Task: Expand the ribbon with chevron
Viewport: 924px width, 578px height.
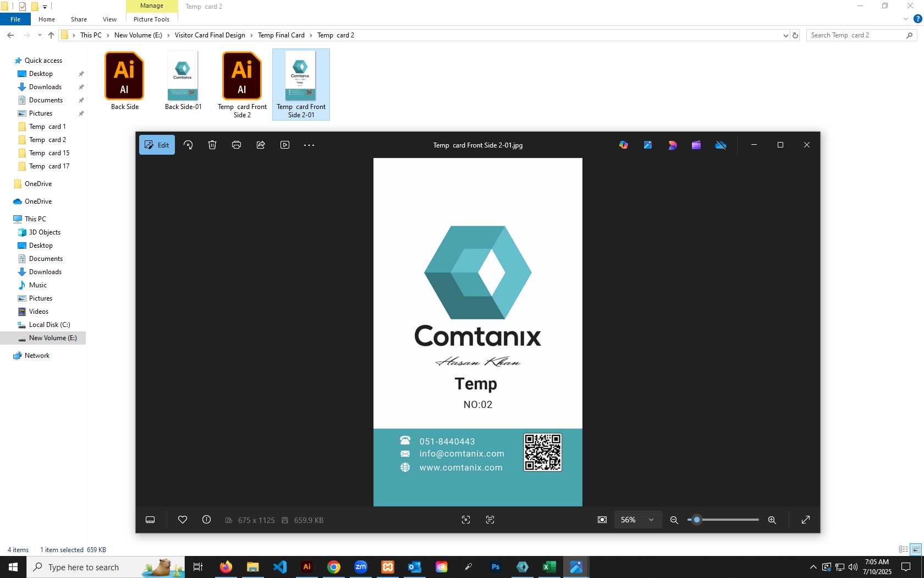Action: click(906, 19)
